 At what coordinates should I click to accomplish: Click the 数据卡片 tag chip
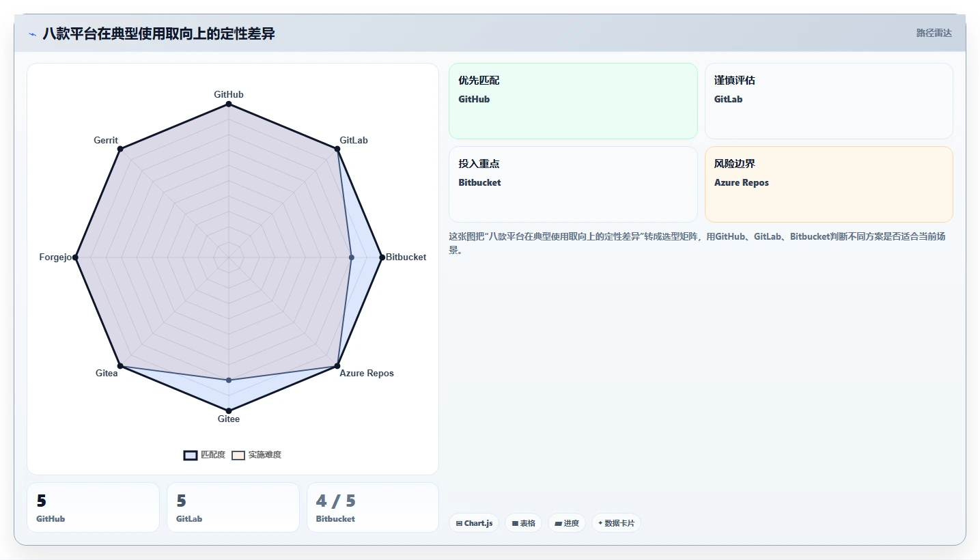point(616,523)
